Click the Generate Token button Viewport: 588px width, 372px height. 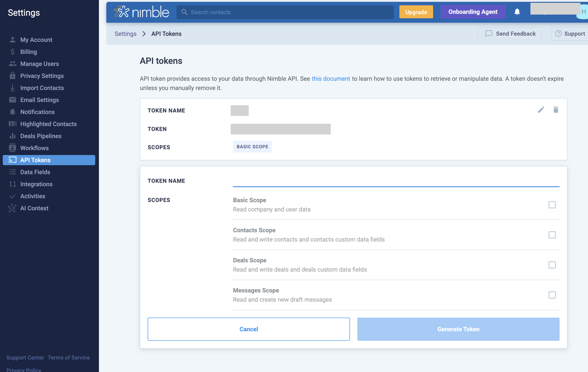coord(458,329)
